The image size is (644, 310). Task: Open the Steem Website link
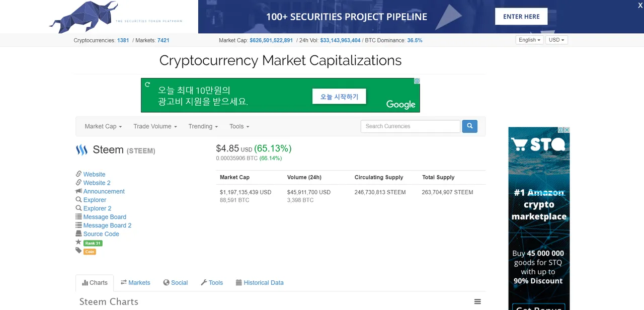click(x=94, y=174)
